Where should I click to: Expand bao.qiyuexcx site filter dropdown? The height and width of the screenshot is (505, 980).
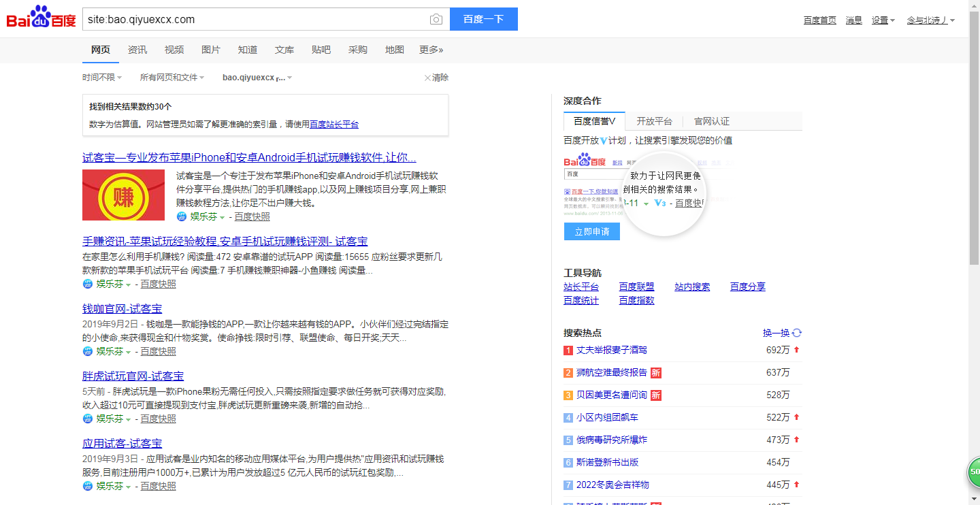click(x=257, y=78)
